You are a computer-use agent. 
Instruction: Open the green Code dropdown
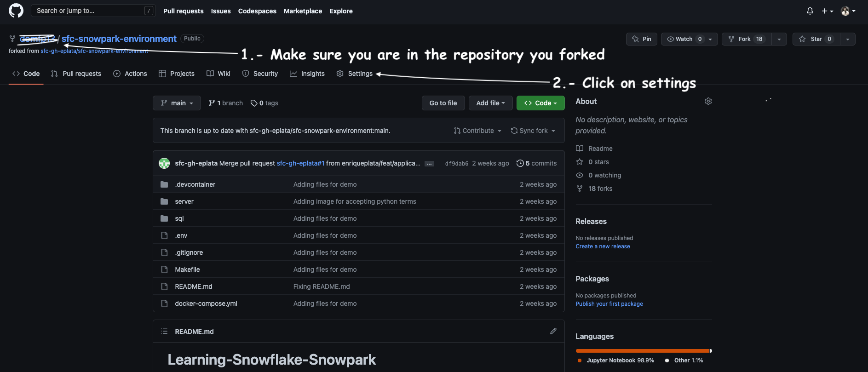click(x=540, y=103)
